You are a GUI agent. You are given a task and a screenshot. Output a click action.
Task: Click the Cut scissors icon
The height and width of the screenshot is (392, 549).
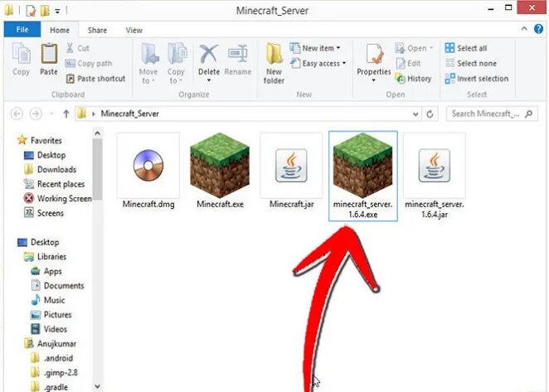(70, 48)
